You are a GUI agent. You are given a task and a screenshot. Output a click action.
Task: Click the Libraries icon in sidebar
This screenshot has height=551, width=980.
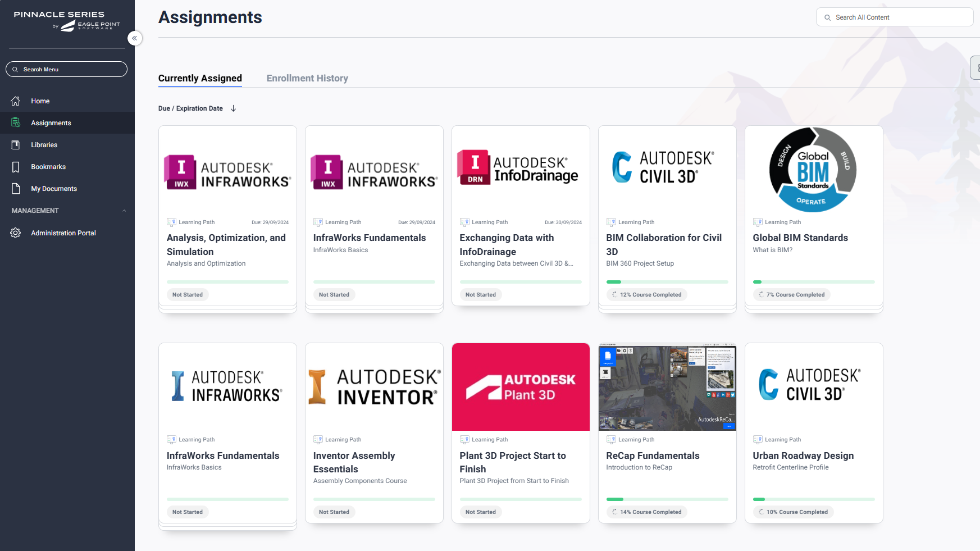(x=16, y=145)
